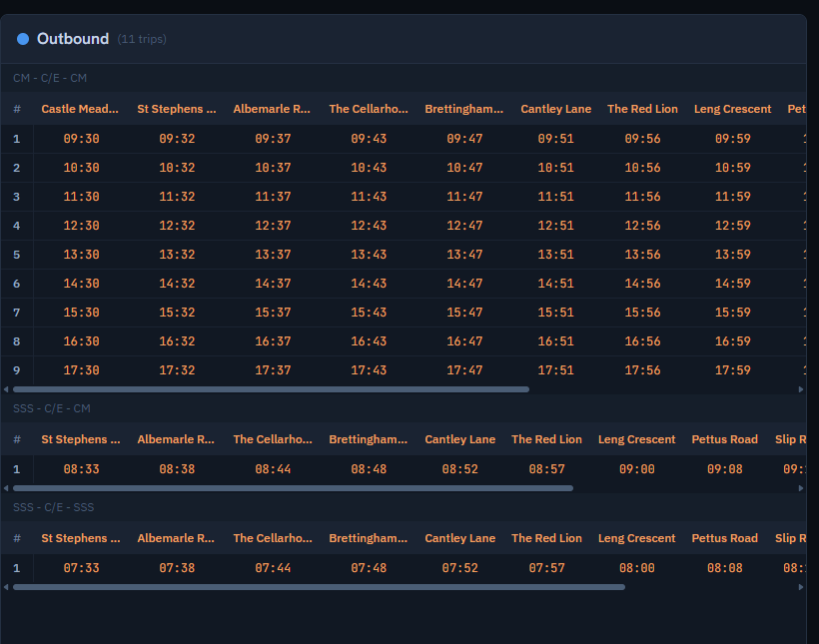Viewport: 819px width, 644px height.
Task: Click the Castle Meadow column header
Action: (80, 109)
